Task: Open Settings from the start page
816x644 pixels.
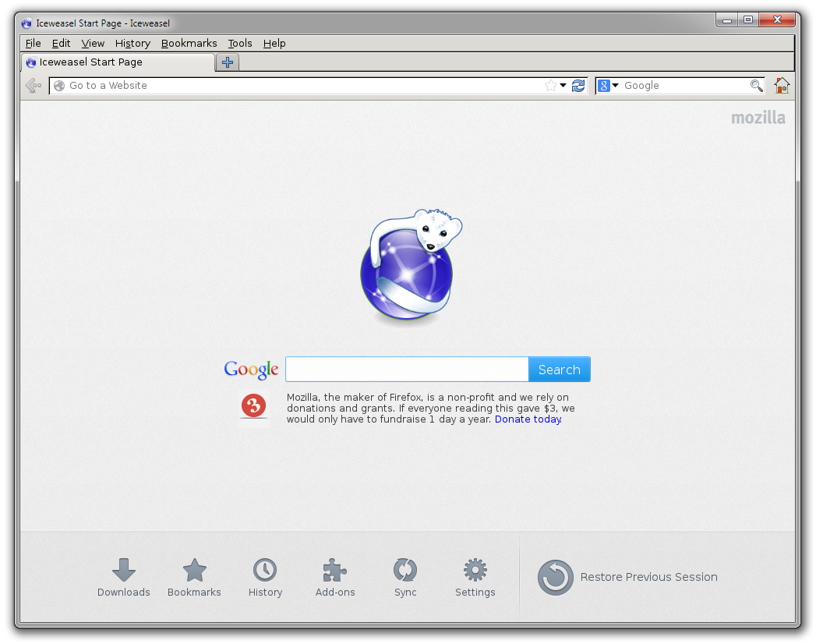Action: point(475,578)
